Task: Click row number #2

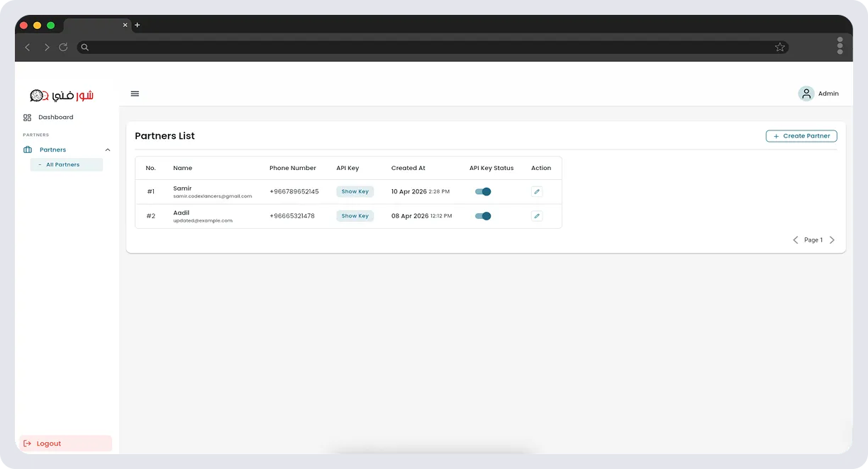Action: [x=150, y=216]
